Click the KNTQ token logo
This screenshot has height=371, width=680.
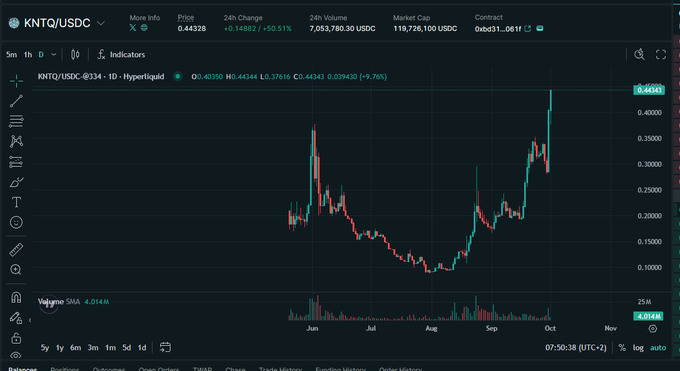(14, 23)
